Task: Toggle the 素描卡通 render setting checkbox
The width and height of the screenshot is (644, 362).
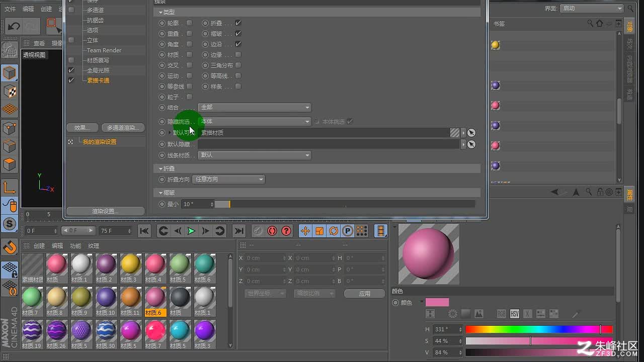Action: pos(71,80)
